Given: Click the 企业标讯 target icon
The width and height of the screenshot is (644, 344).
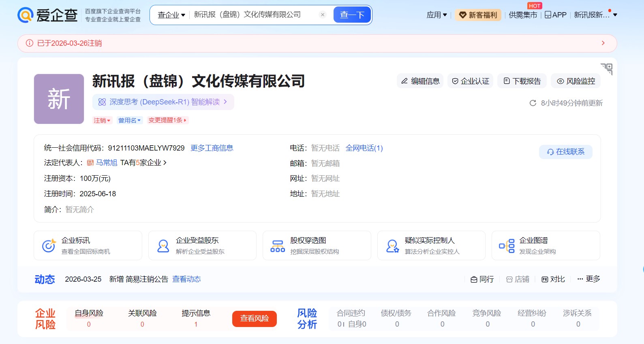Looking at the screenshot, I should click(49, 246).
